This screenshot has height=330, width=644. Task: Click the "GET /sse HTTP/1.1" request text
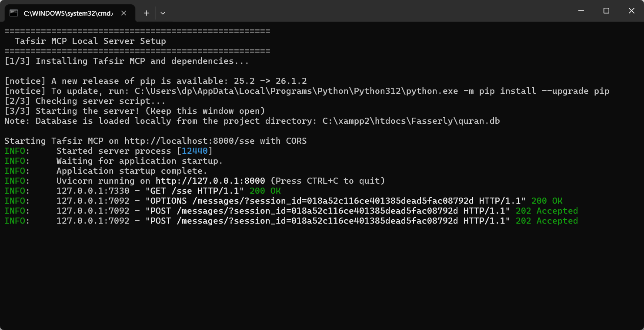tap(197, 191)
